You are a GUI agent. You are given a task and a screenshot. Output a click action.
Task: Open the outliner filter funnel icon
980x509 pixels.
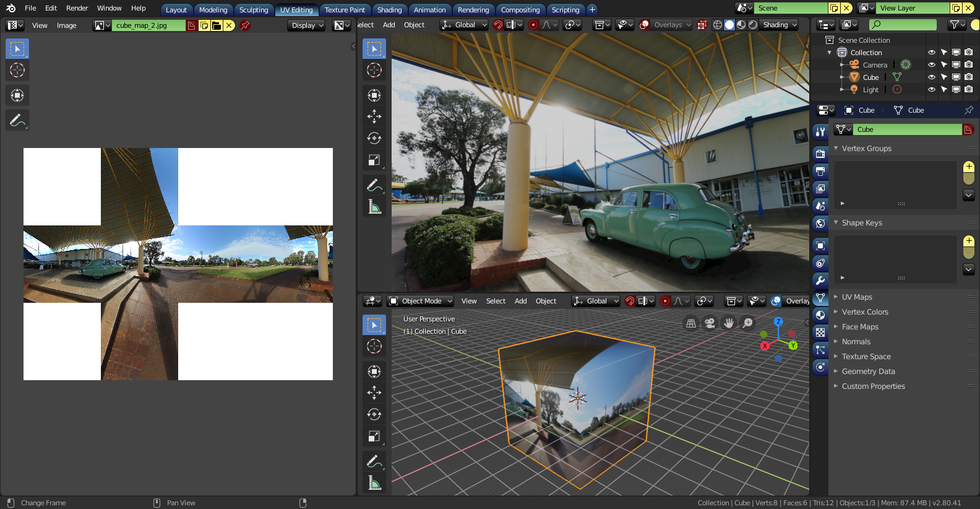956,25
